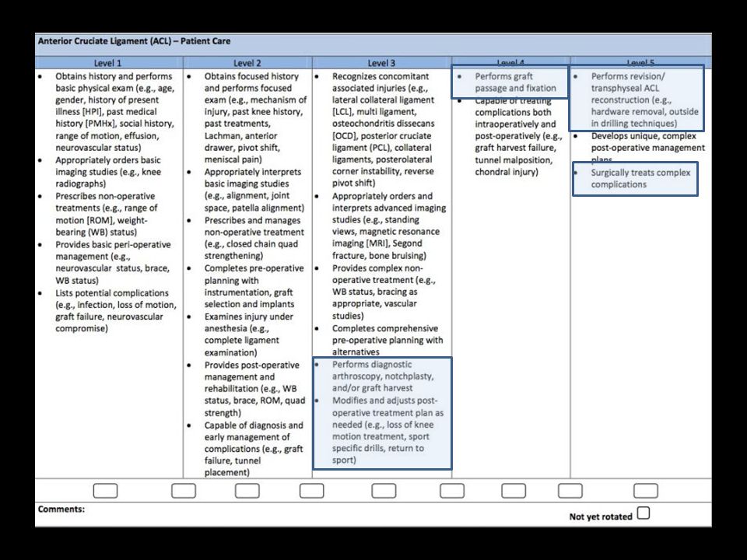Click 'Provides basic peri-operative management' bullet

point(113,262)
